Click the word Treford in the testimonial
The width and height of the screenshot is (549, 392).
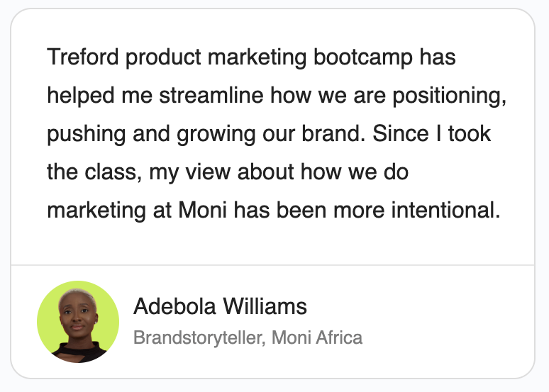[83, 57]
